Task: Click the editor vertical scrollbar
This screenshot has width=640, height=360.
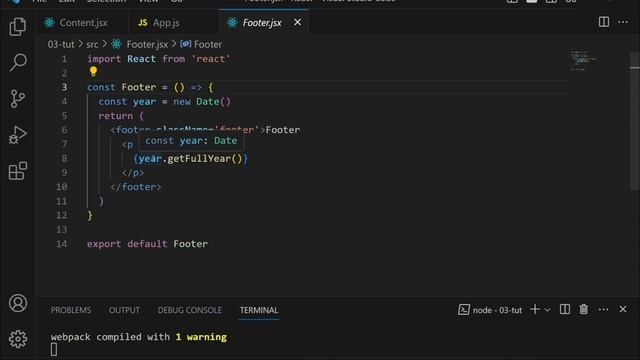Action: click(x=634, y=122)
